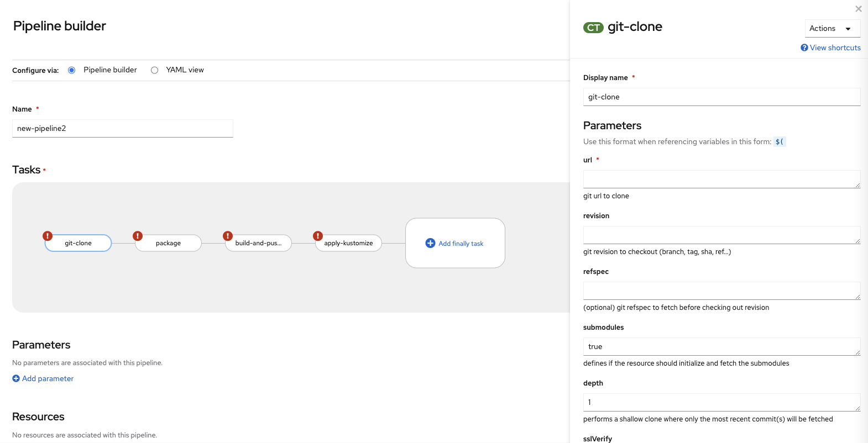This screenshot has width=868, height=443.
Task: Click the submodules field resize handle
Action: [x=857, y=352]
